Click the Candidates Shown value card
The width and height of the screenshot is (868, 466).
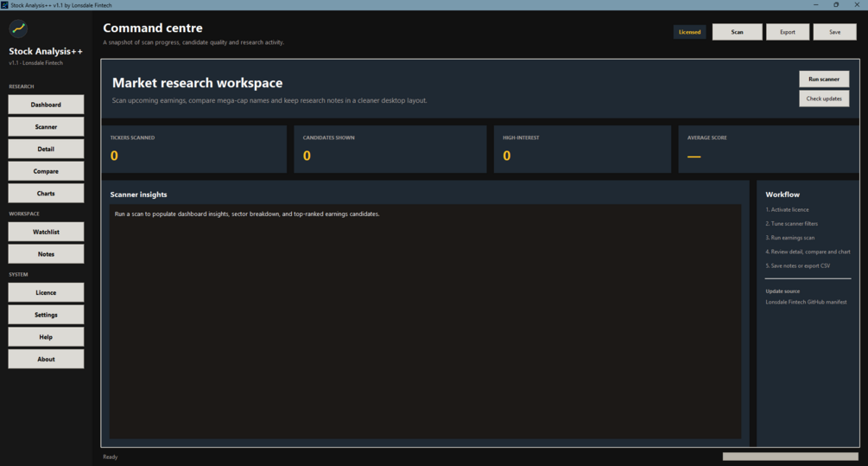coord(390,149)
